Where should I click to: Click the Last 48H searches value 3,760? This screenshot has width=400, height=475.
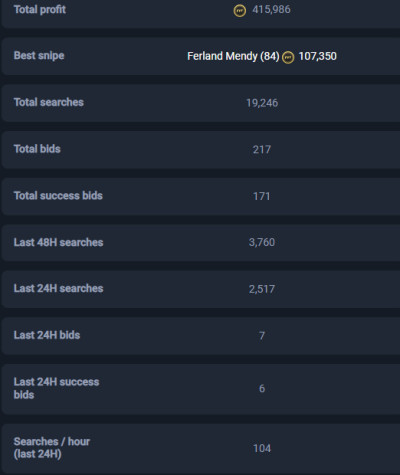tap(262, 242)
